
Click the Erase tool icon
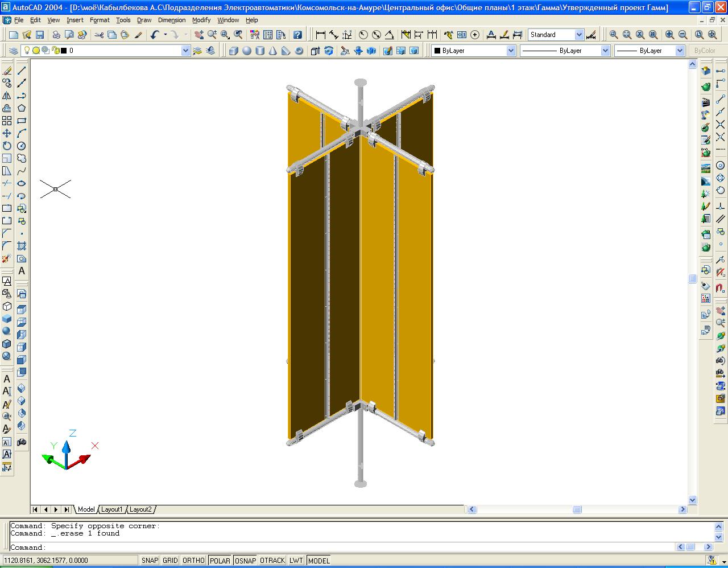tap(7, 71)
